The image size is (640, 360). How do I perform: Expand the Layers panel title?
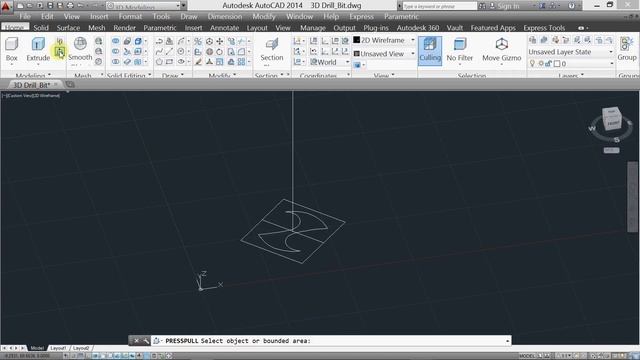pyautogui.click(x=571, y=76)
